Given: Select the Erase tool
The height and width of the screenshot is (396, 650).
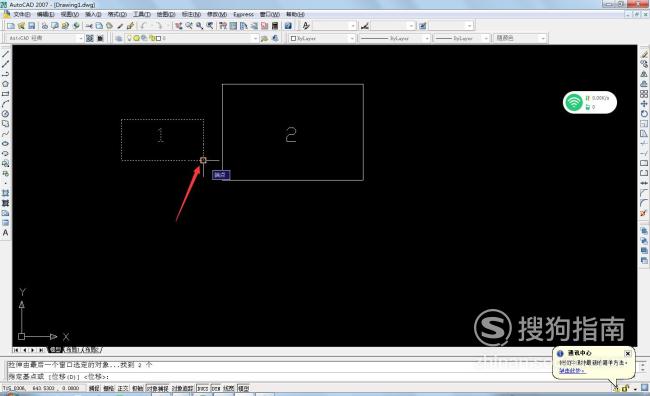Looking at the screenshot, I should (644, 54).
